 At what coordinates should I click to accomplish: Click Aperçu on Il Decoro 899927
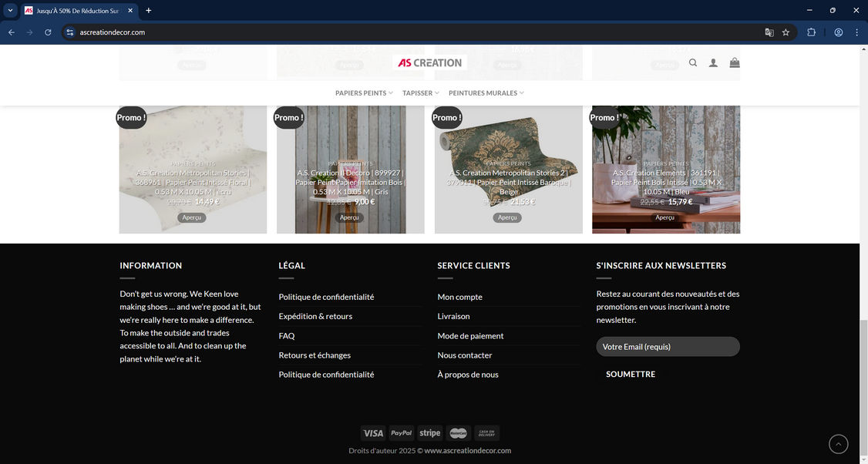[x=349, y=217]
